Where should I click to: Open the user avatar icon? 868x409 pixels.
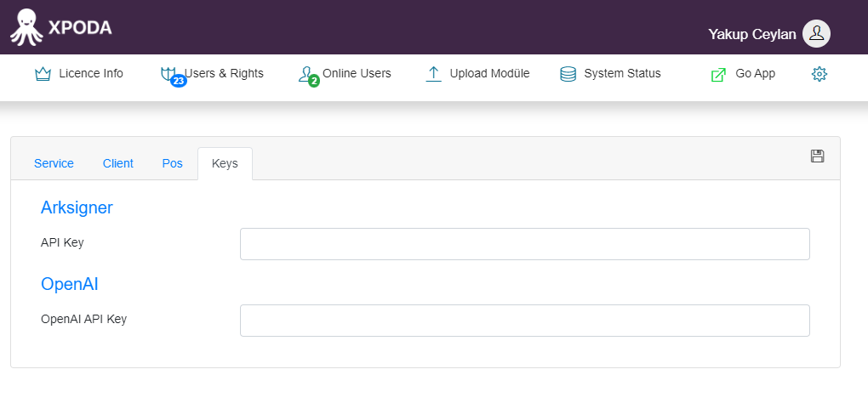816,34
